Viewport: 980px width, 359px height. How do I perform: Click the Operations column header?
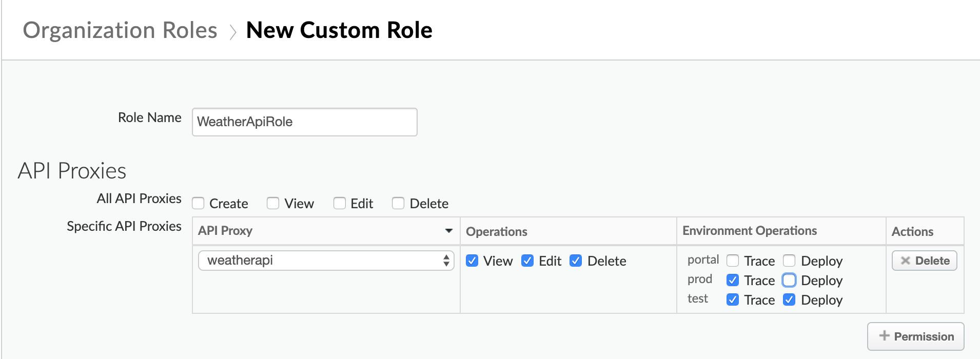(x=496, y=231)
